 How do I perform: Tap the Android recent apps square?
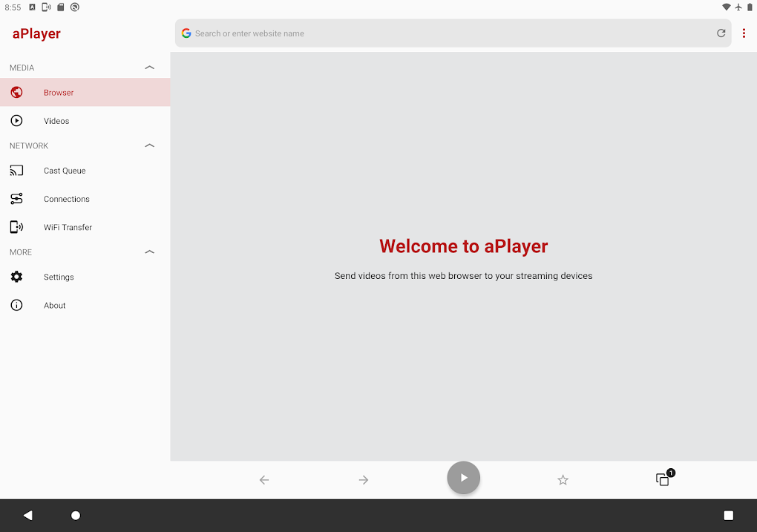point(729,516)
